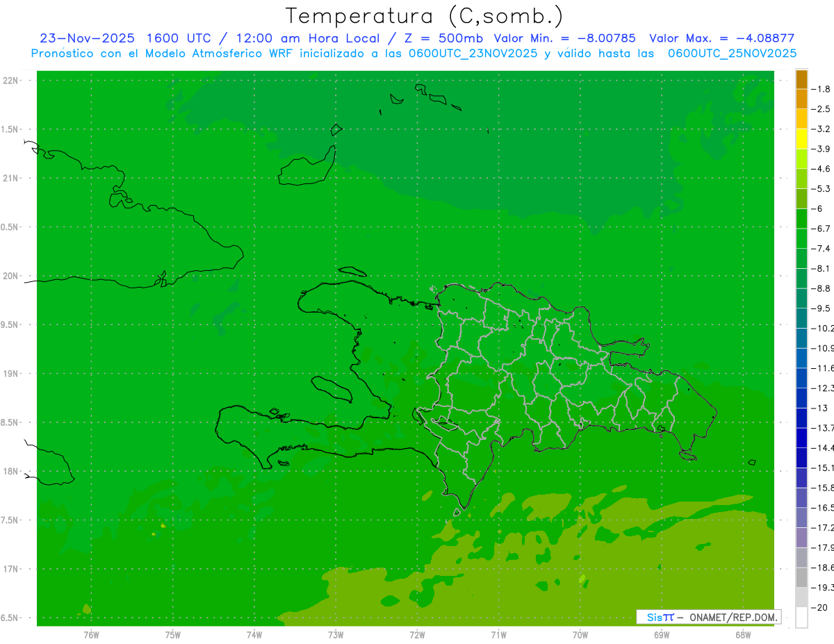
Task: Click the '18N' latitude label
Action: tap(12, 471)
